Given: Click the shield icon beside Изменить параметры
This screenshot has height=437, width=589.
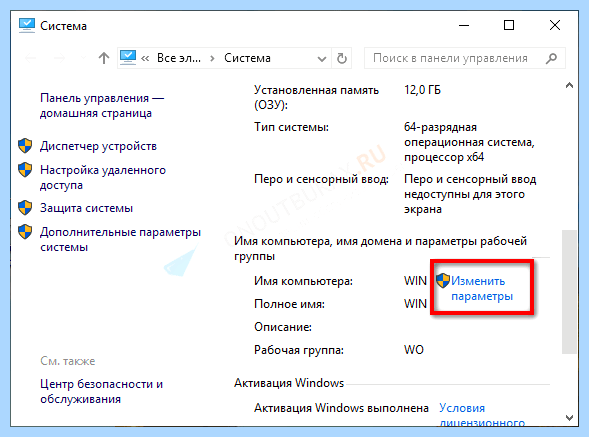Looking at the screenshot, I should click(x=443, y=280).
